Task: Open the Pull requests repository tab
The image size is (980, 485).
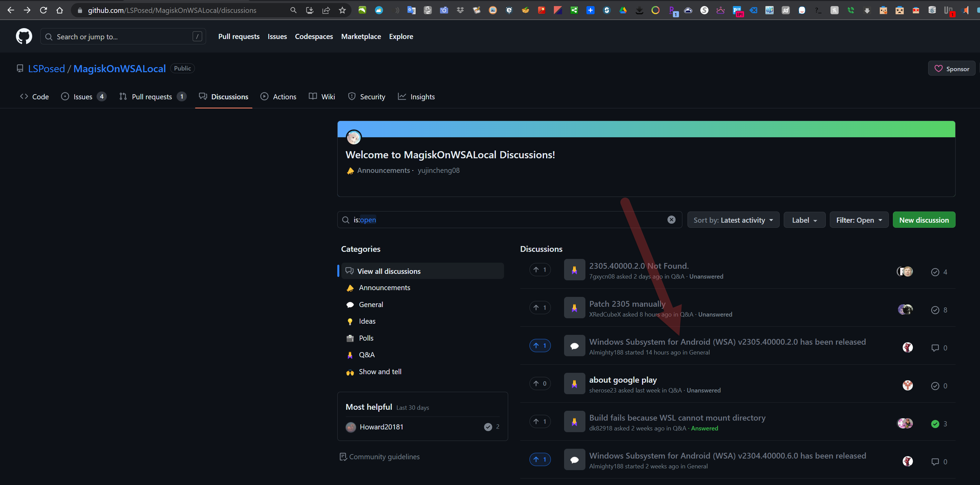Action: click(153, 97)
